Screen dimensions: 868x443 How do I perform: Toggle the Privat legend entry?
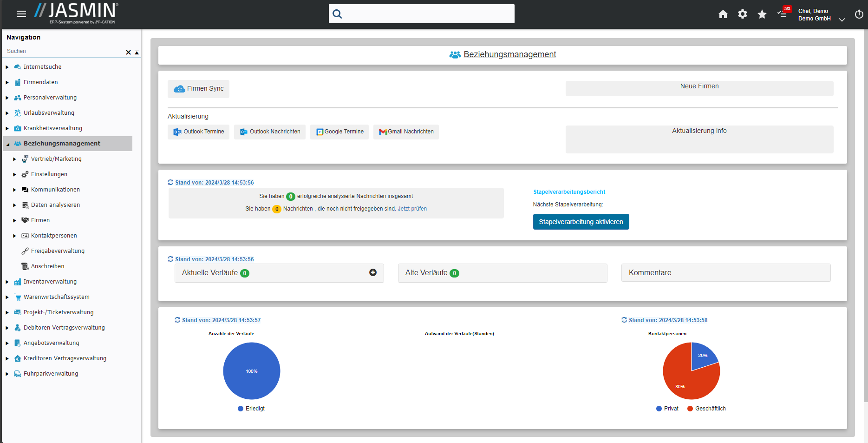pos(667,409)
